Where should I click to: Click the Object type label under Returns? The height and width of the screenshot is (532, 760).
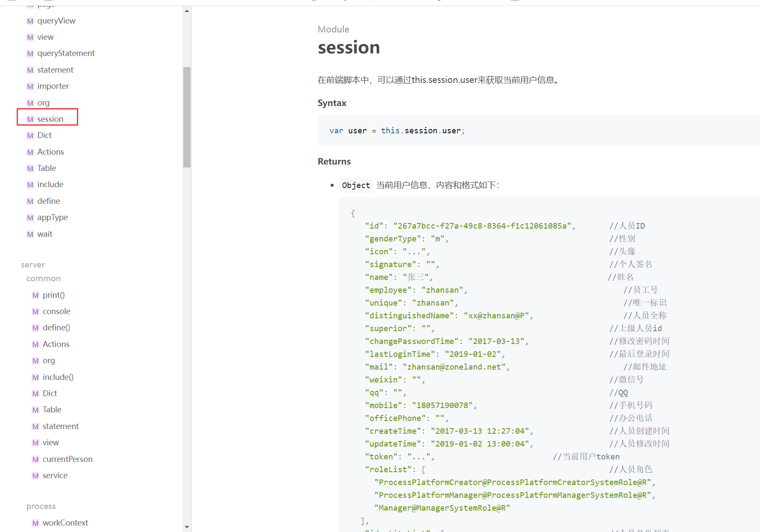pyautogui.click(x=356, y=185)
